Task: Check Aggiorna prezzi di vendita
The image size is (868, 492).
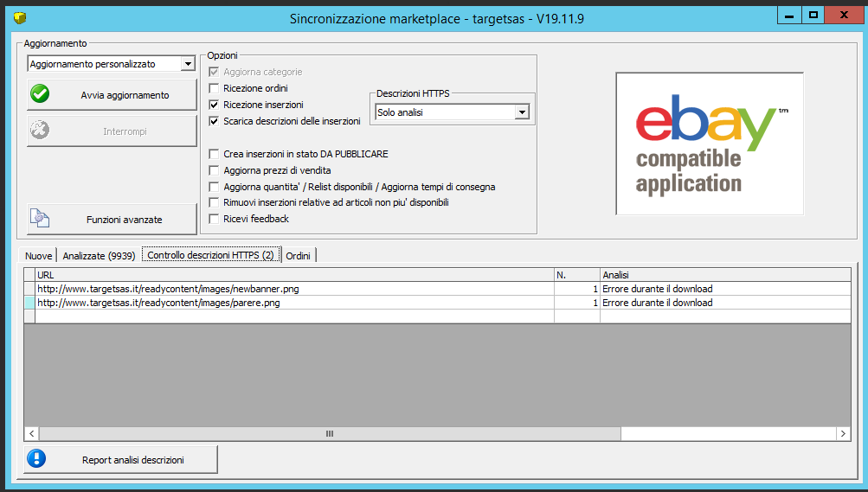Action: coord(214,170)
